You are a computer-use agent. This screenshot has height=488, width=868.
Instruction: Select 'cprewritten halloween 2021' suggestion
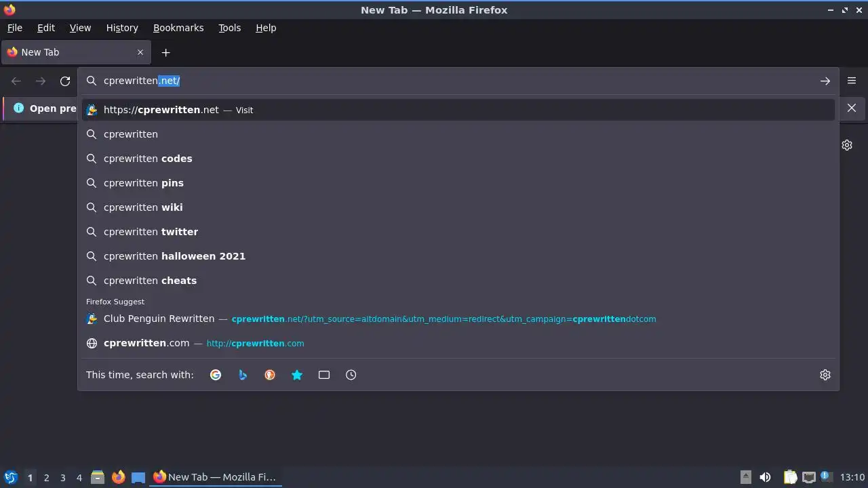458,256
